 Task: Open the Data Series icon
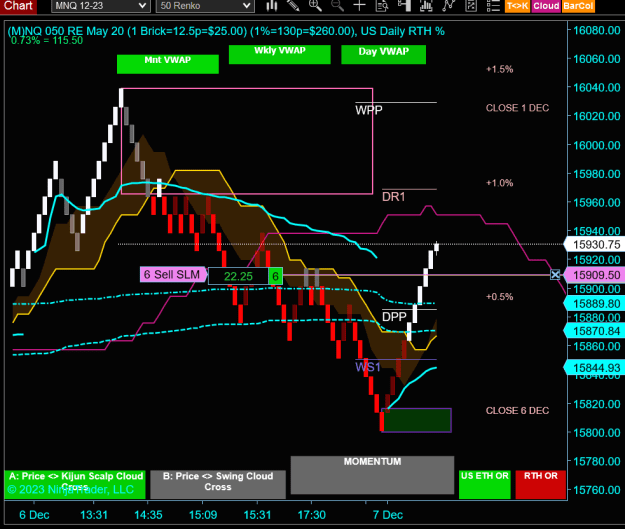(x=426, y=6)
